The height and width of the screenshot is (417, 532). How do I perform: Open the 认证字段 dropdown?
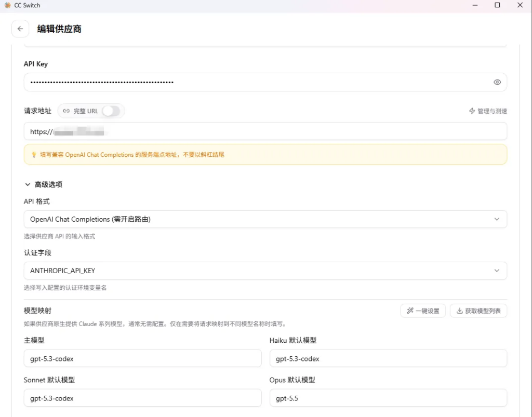pos(265,271)
